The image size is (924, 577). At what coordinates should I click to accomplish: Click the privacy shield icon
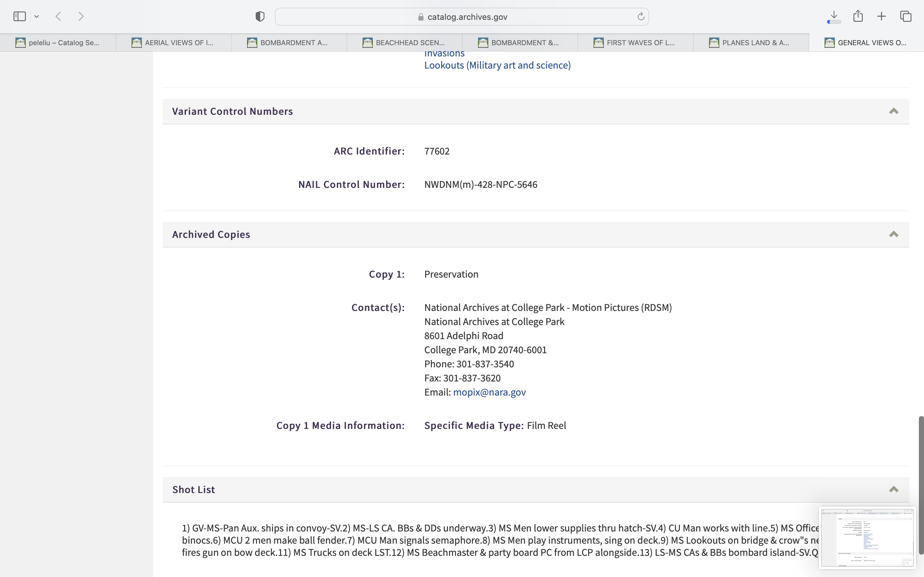tap(260, 16)
